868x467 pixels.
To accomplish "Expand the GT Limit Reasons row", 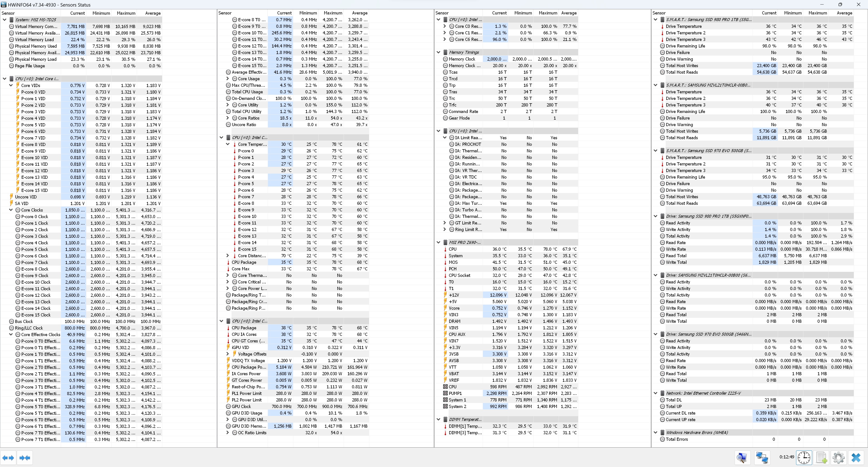I will (445, 223).
